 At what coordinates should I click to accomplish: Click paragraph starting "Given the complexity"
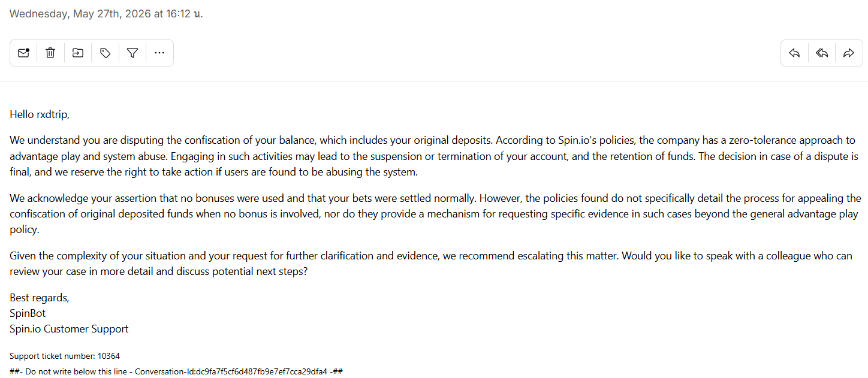click(x=431, y=264)
